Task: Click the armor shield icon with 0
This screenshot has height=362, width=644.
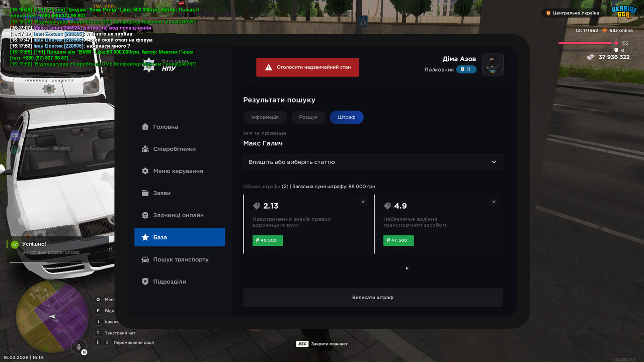Action: tap(616, 50)
